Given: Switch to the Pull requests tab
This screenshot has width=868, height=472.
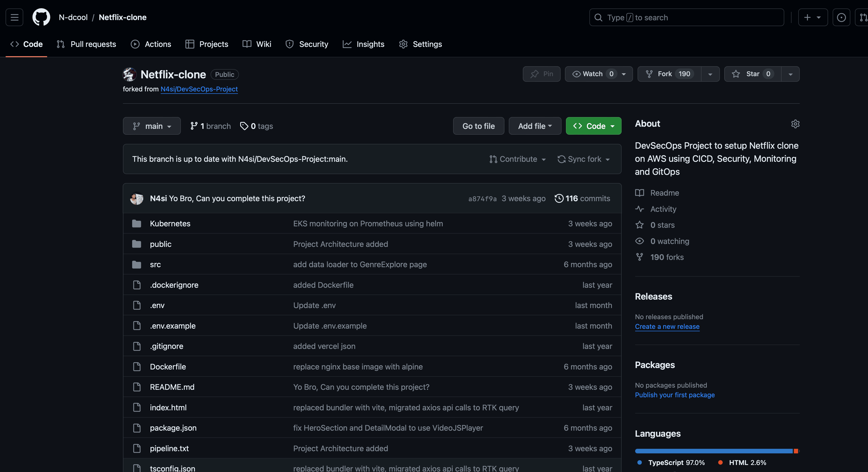Looking at the screenshot, I should 86,44.
